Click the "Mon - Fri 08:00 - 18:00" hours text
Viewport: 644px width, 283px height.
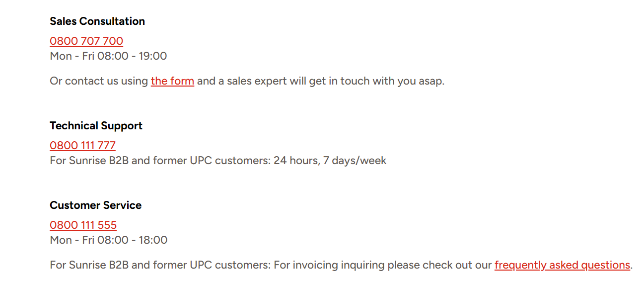[108, 240]
